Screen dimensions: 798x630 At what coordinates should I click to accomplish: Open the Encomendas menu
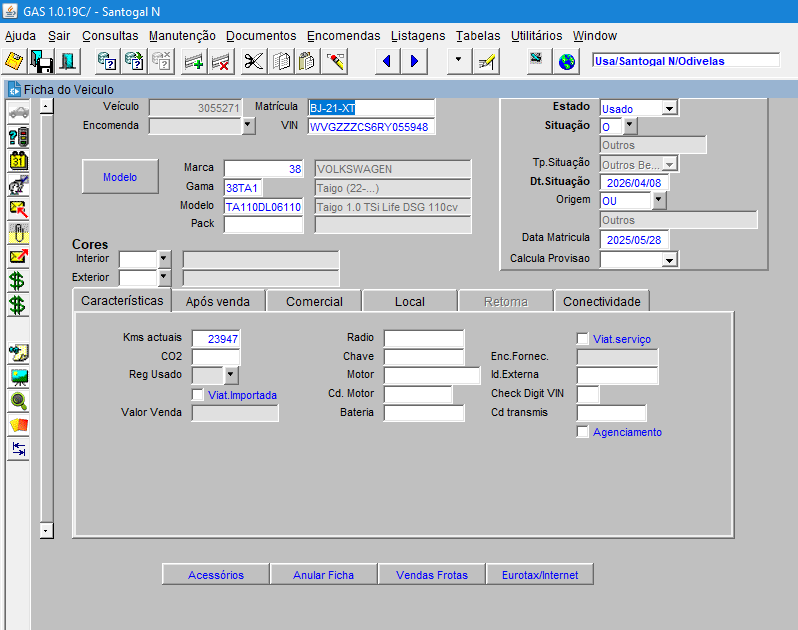pos(344,35)
